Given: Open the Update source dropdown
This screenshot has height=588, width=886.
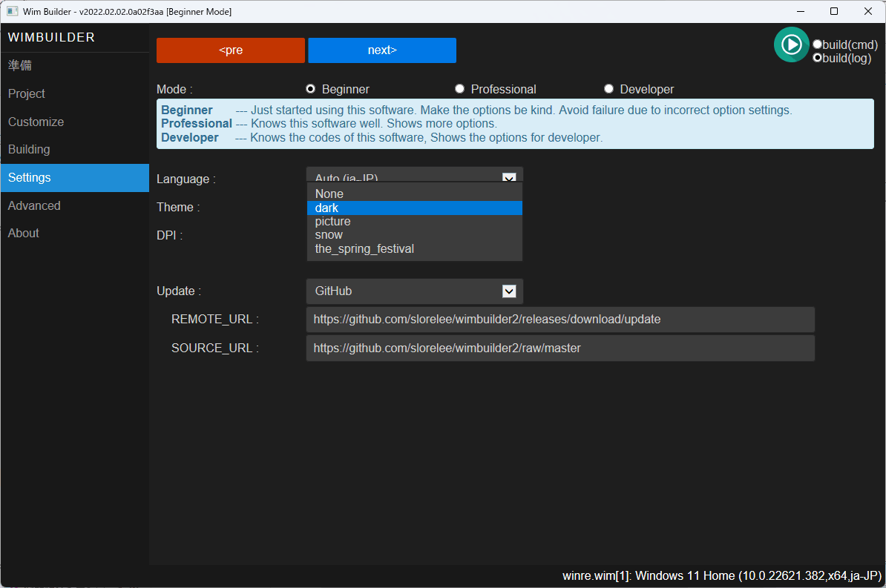Looking at the screenshot, I should click(x=508, y=291).
